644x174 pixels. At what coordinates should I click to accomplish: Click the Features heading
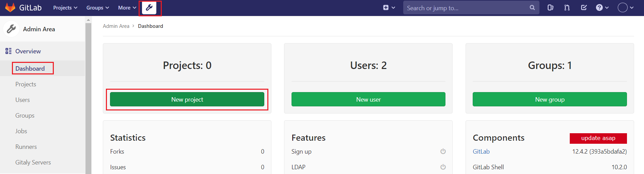click(308, 137)
